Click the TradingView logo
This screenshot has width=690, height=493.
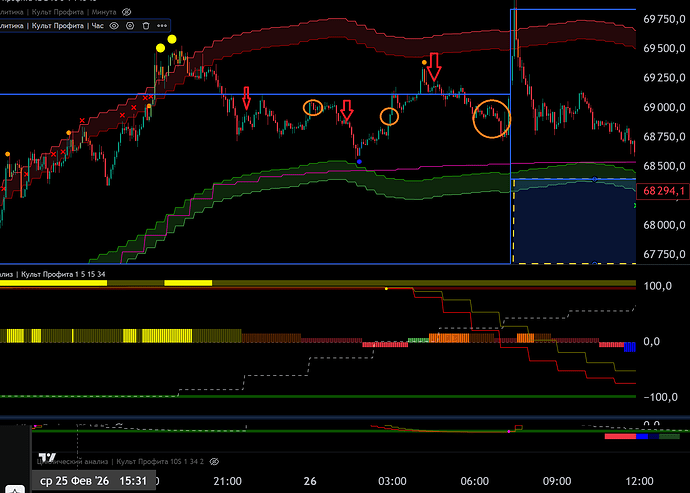click(46, 459)
